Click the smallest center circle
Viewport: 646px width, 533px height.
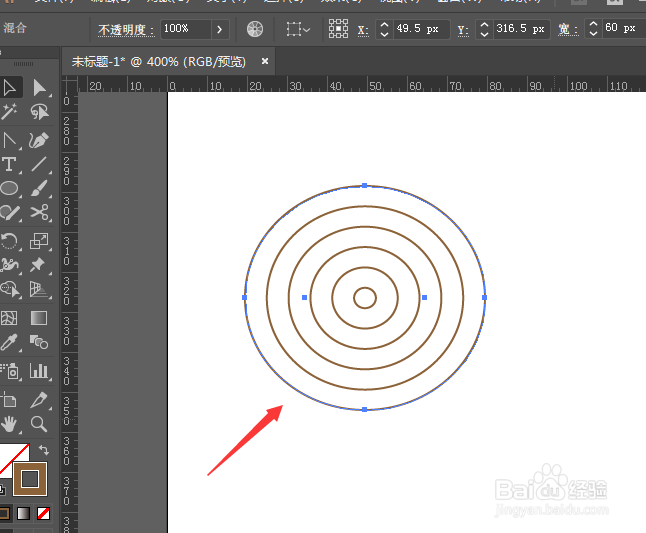click(x=365, y=297)
